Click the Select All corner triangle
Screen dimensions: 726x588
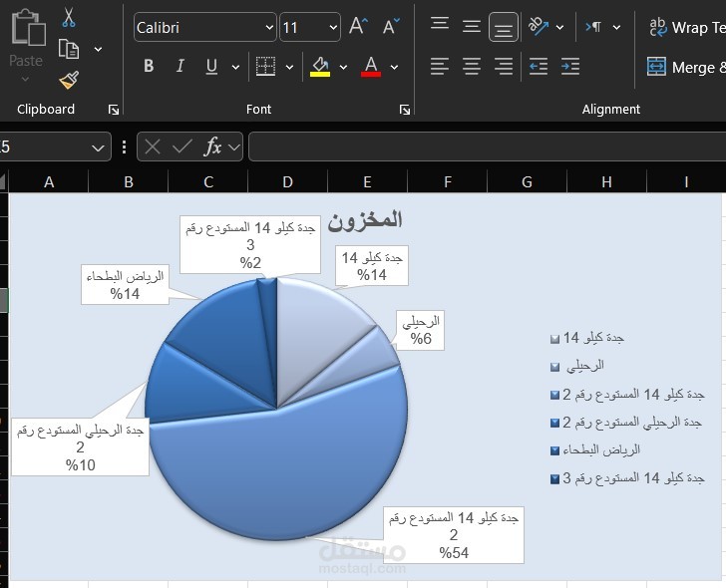click(x=4, y=181)
